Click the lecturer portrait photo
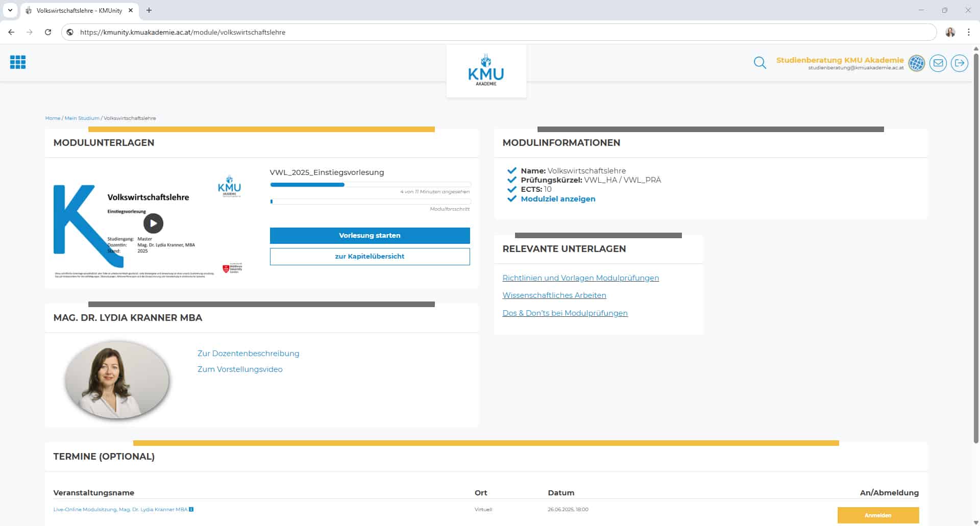 pyautogui.click(x=117, y=380)
